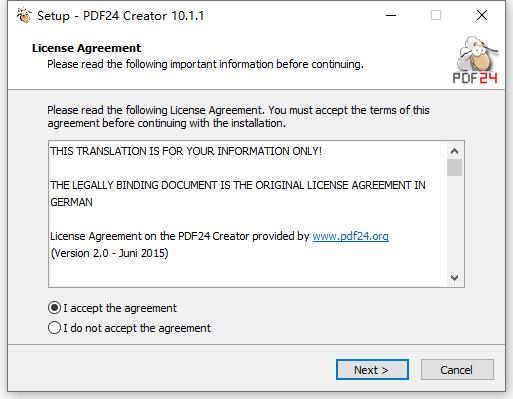This screenshot has height=399, width=513.
Task: Proceed with the Next button
Action: [372, 369]
